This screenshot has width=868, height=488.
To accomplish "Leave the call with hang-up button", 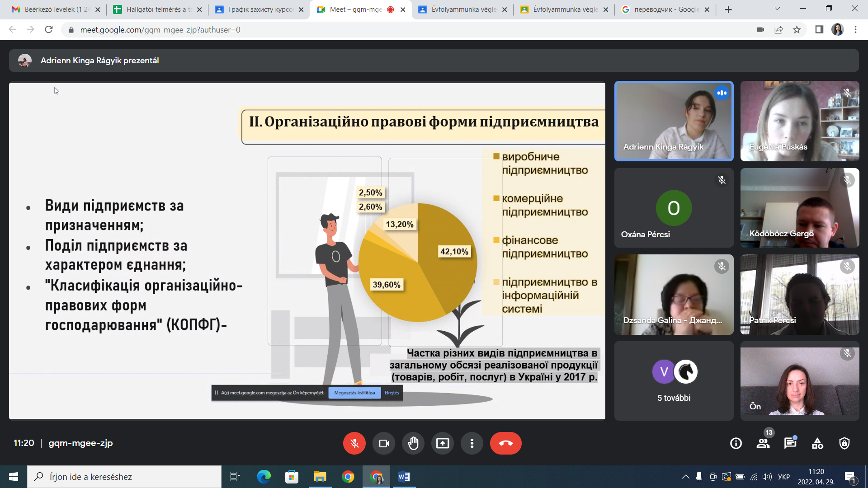I will [505, 443].
